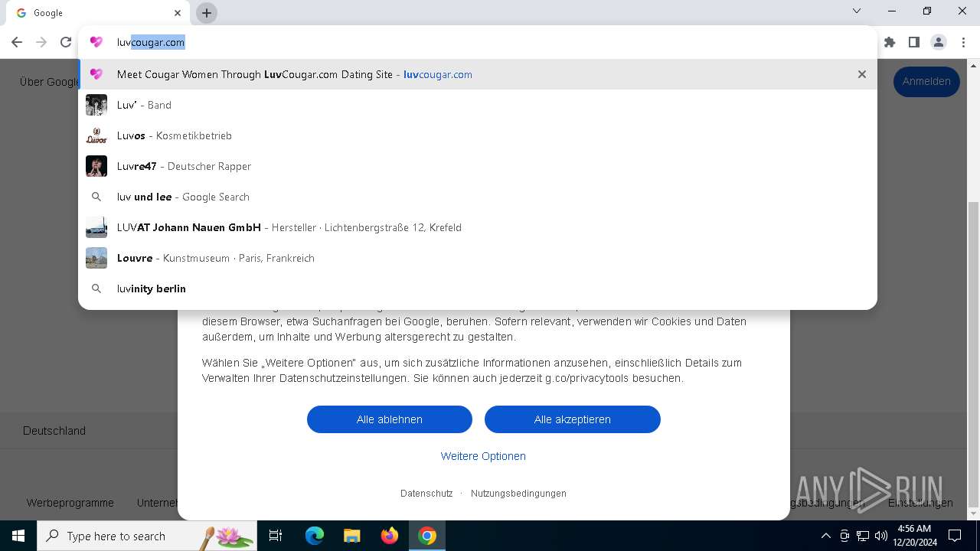This screenshot has width=980, height=551.
Task: Open the Werbeprogramme footer link
Action: pos(70,503)
